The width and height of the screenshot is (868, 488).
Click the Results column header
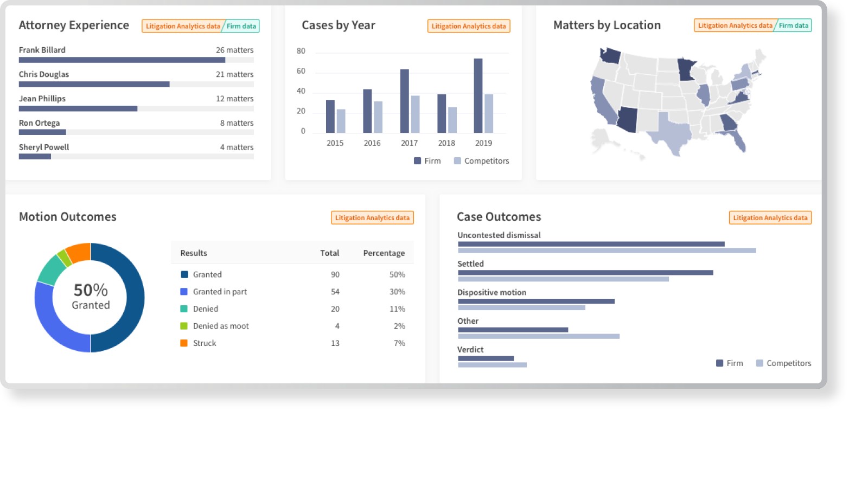(194, 253)
